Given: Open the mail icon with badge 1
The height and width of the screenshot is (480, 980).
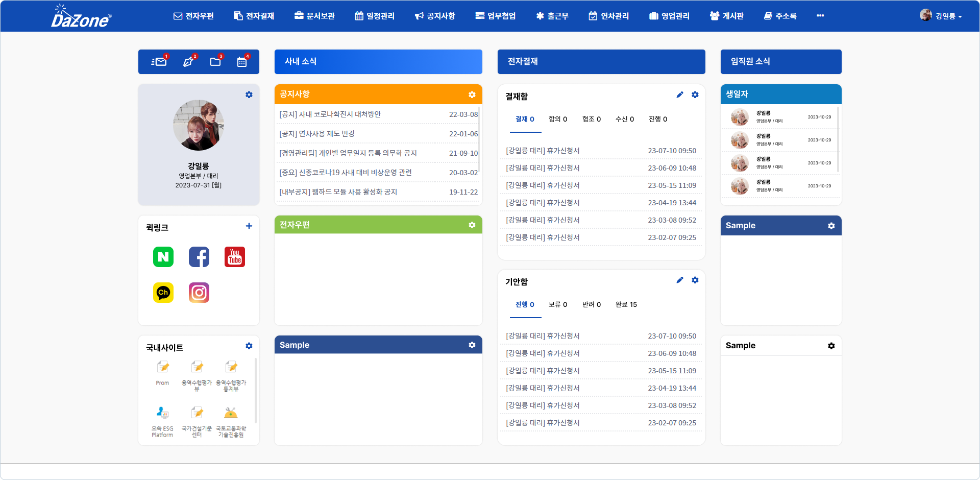Looking at the screenshot, I should point(159,62).
